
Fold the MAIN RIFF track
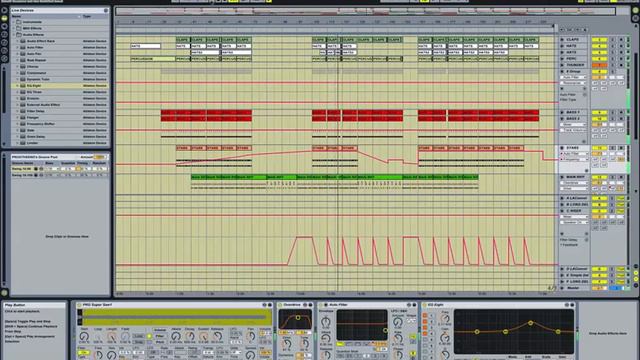[x=562, y=177]
